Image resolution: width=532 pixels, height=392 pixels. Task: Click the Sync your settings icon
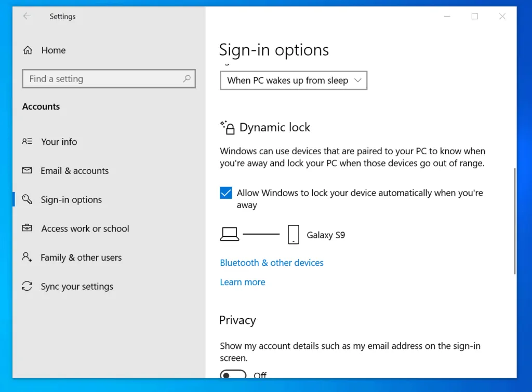click(27, 286)
